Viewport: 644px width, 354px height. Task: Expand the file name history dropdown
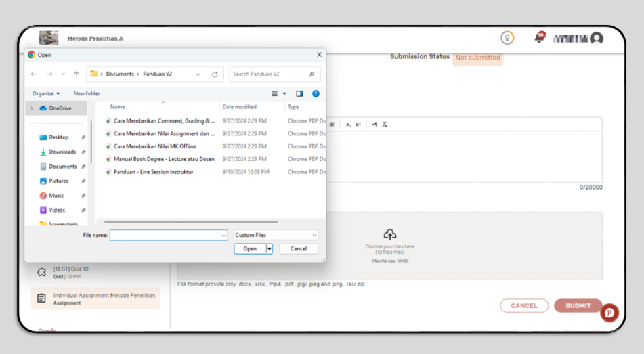(224, 236)
